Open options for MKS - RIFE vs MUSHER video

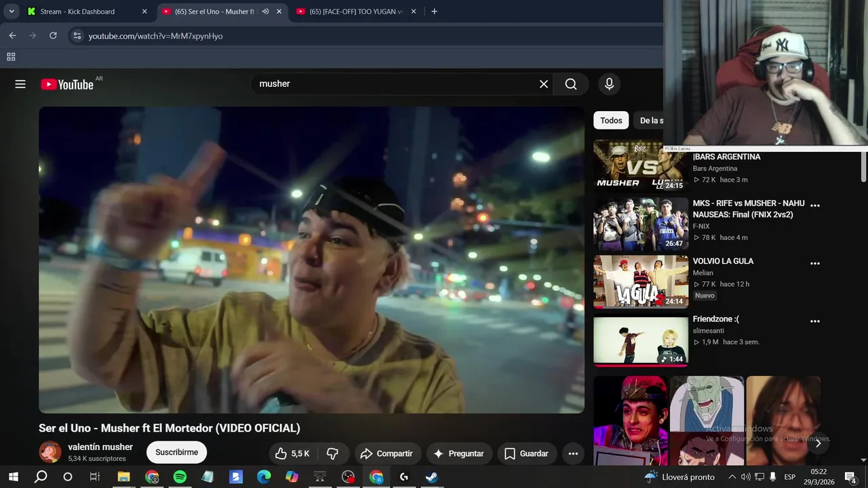[815, 205]
